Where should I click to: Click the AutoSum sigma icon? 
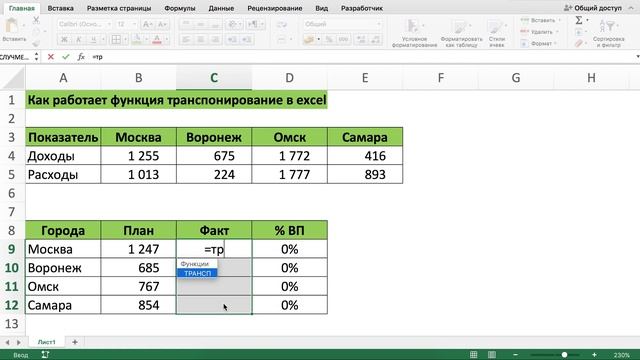(579, 20)
